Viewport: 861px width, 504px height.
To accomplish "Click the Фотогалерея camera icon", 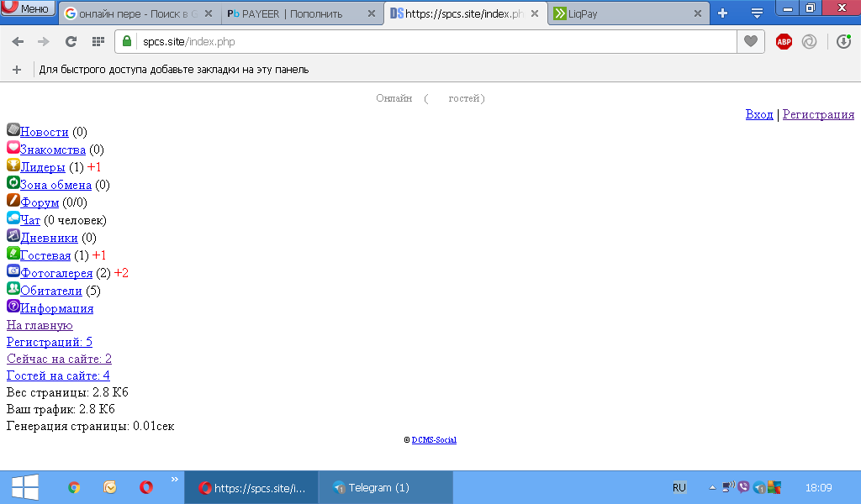I will pyautogui.click(x=13, y=271).
